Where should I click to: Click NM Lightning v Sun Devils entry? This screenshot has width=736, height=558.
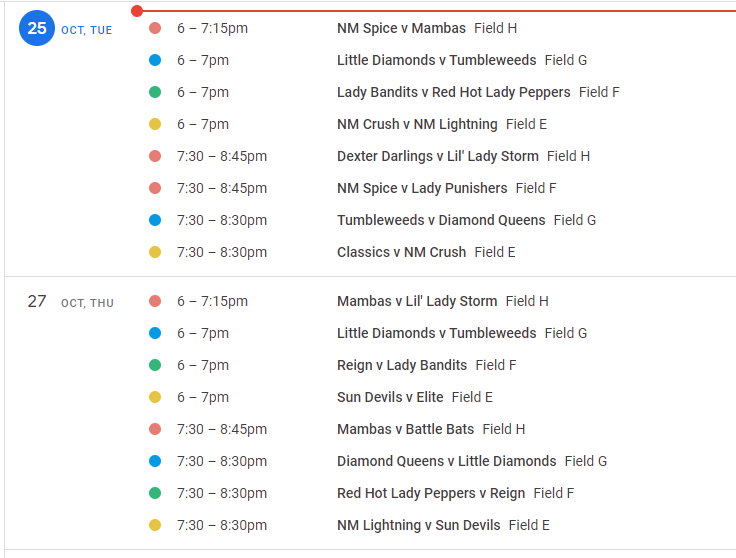tap(418, 525)
